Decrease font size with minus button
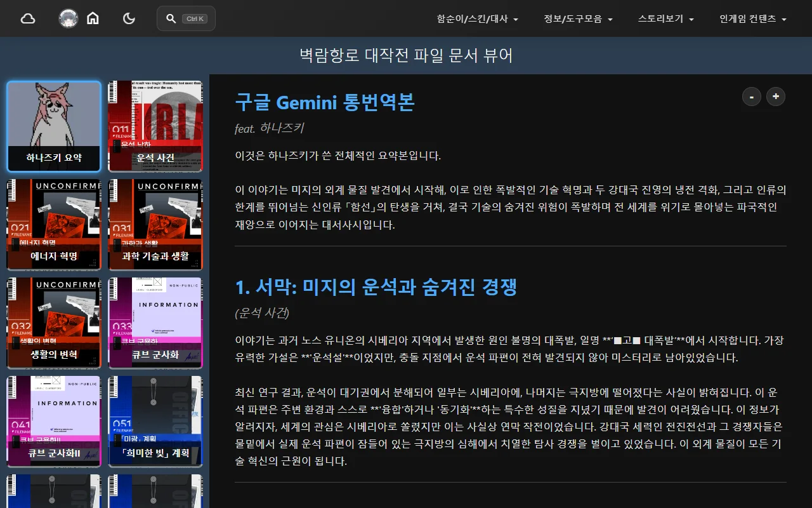The image size is (812, 508). [752, 97]
